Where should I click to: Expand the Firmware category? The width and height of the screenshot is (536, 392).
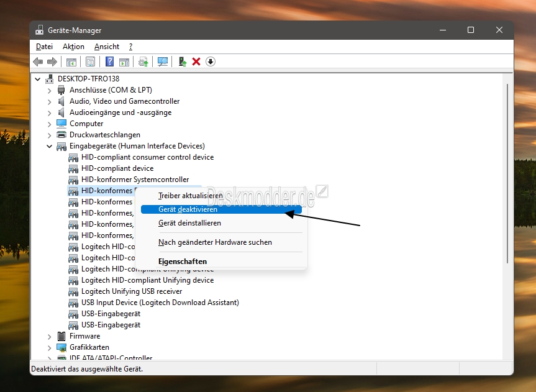click(50, 337)
